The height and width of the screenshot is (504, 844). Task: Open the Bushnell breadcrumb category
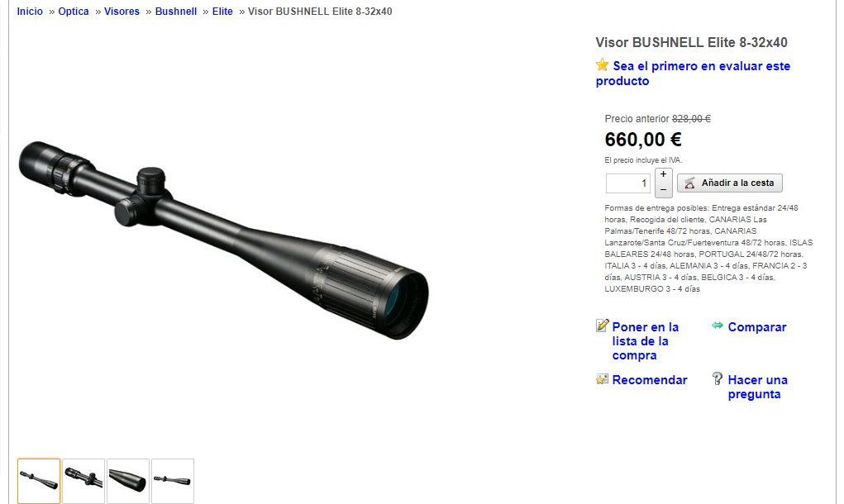coord(176,12)
